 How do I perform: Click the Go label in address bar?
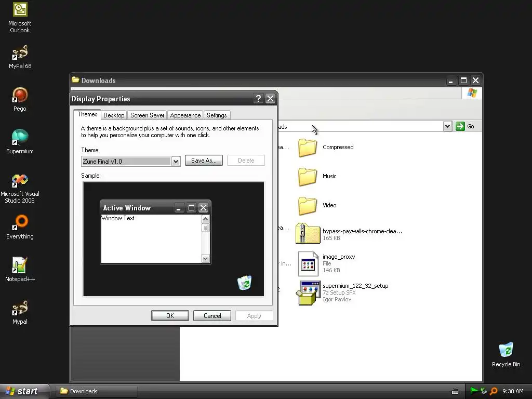(x=471, y=126)
